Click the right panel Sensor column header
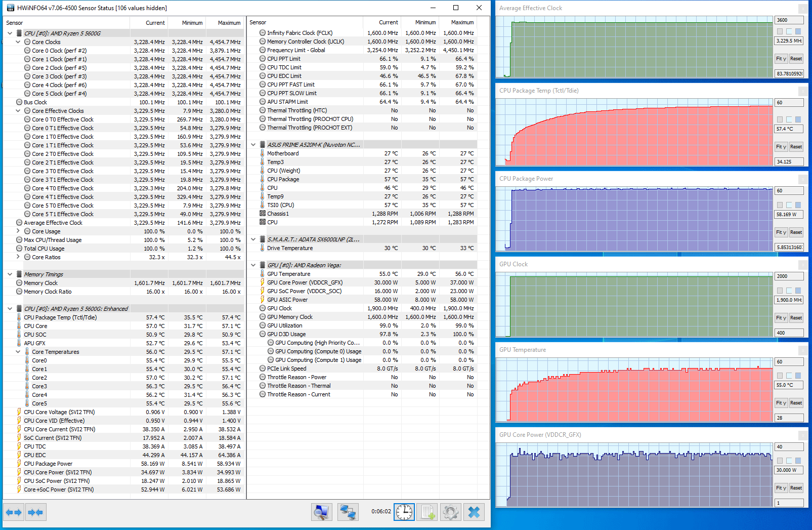The image size is (812, 530). point(305,22)
